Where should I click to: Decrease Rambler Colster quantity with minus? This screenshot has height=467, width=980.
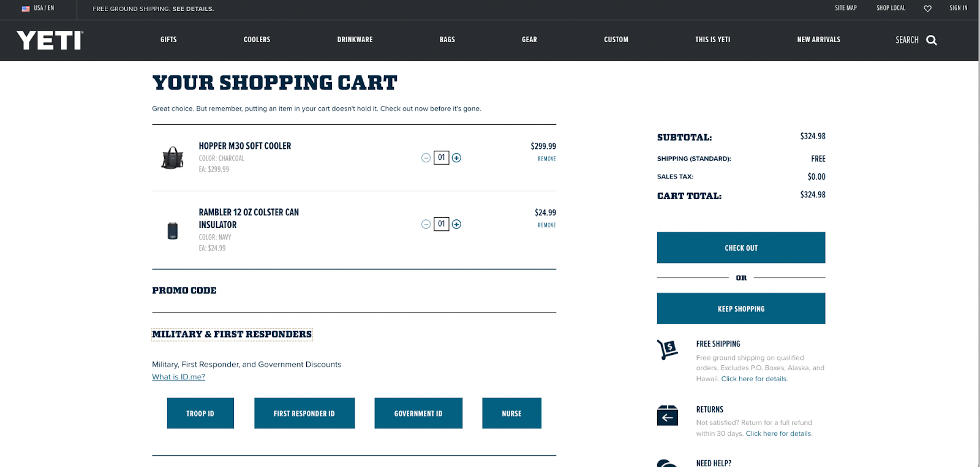pos(426,224)
